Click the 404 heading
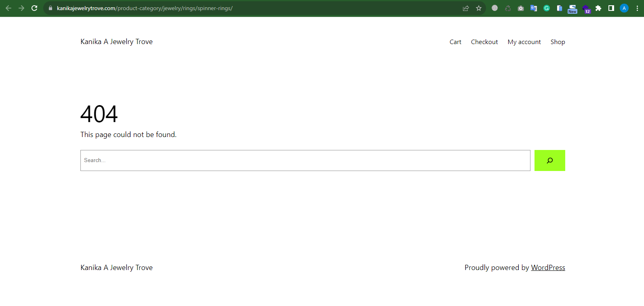 (x=99, y=114)
